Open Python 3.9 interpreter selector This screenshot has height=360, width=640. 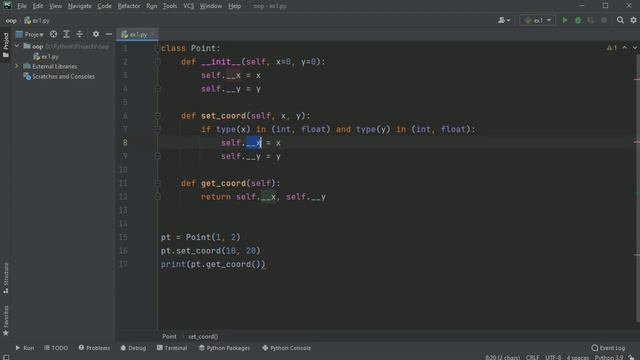[x=608, y=357]
